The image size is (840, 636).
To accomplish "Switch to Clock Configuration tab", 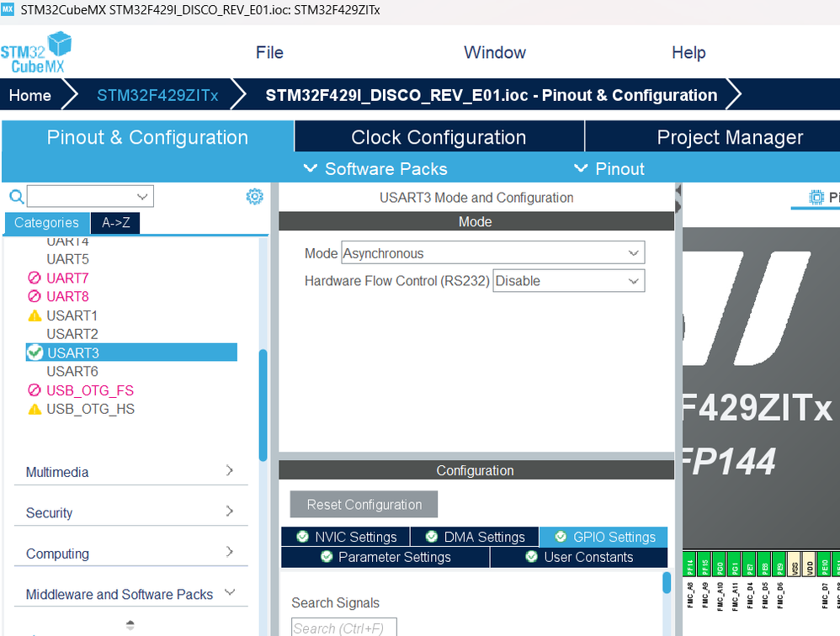I will point(439,137).
